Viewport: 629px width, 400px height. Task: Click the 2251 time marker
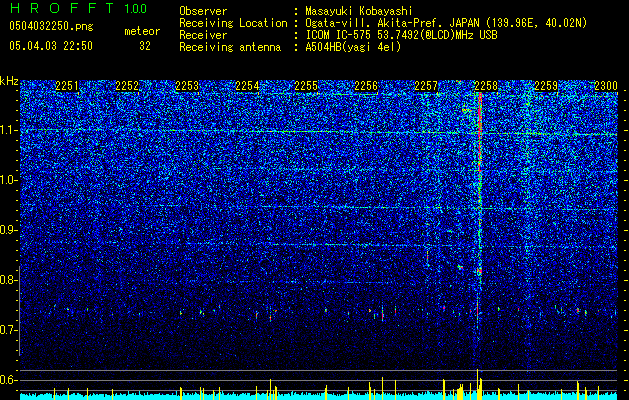coord(67,85)
